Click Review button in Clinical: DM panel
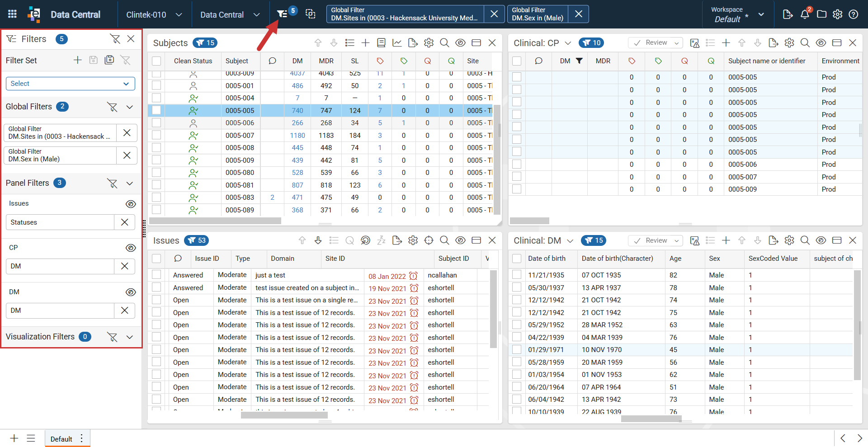The width and height of the screenshot is (868, 447). [x=655, y=240]
